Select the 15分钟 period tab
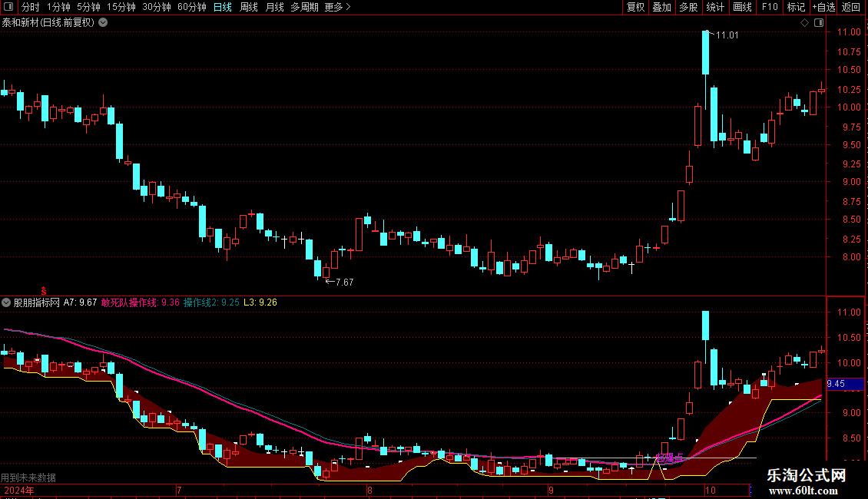The height and width of the screenshot is (499, 868). tap(121, 7)
